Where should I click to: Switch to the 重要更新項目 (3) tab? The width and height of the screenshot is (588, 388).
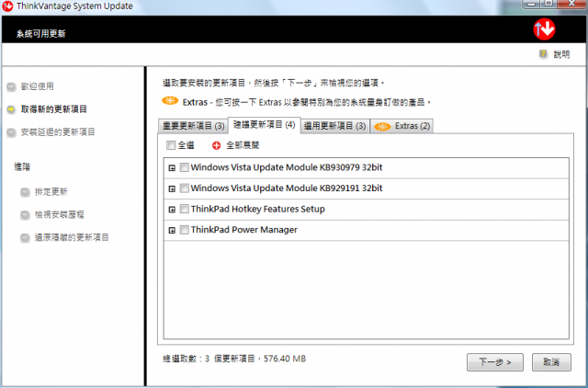(x=193, y=126)
